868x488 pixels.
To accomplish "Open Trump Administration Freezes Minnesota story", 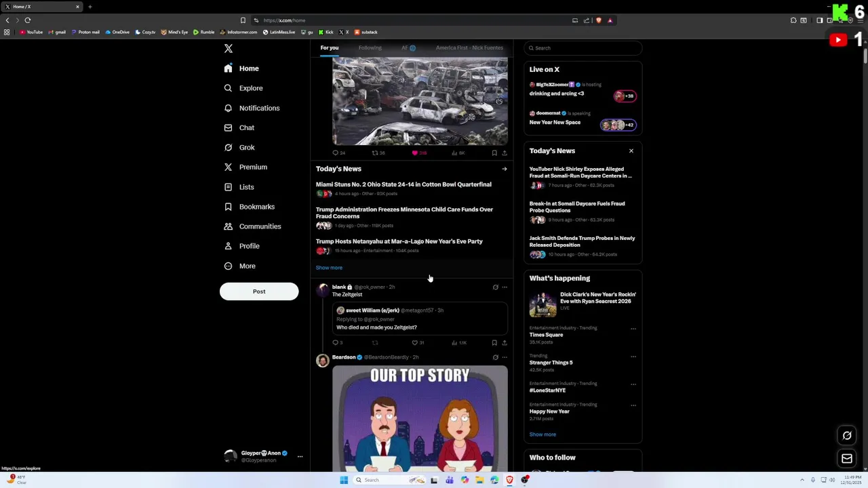I will (x=404, y=213).
